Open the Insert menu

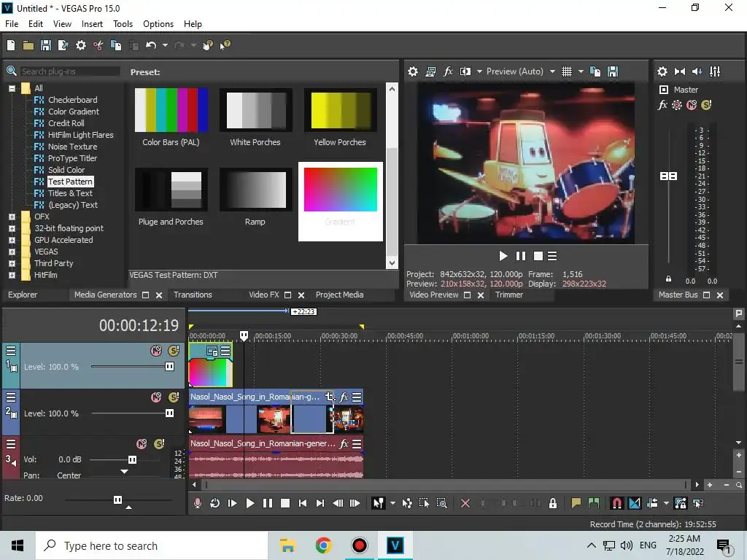[92, 24]
